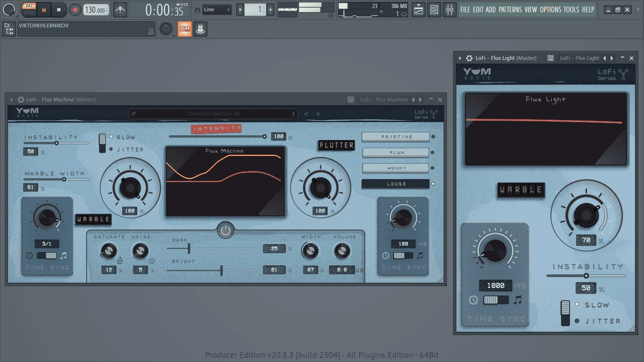This screenshot has width=644, height=362.
Task: Click the master pitch knob in toolbar
Action: click(x=166, y=29)
